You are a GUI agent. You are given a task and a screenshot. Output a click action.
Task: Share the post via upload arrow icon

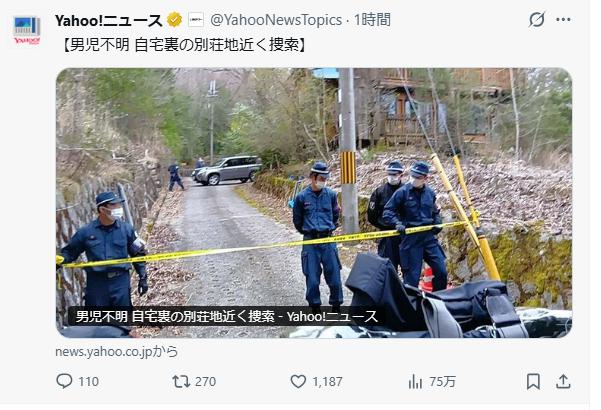tap(563, 381)
